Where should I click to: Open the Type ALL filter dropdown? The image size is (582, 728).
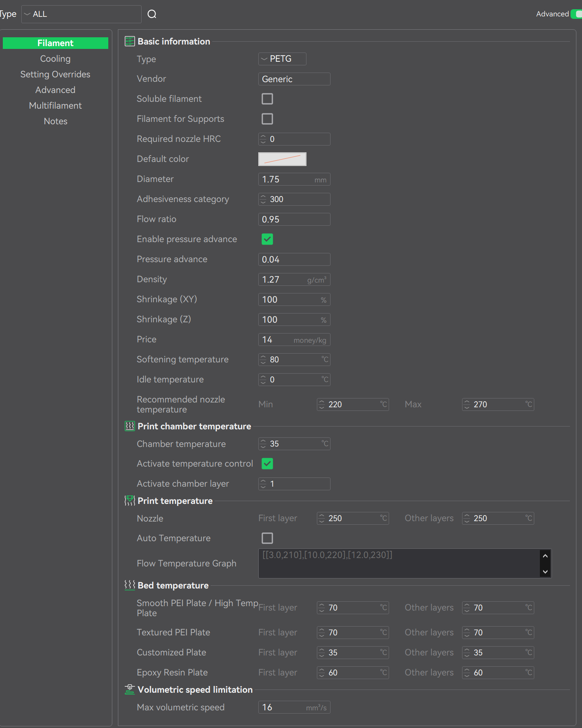81,14
